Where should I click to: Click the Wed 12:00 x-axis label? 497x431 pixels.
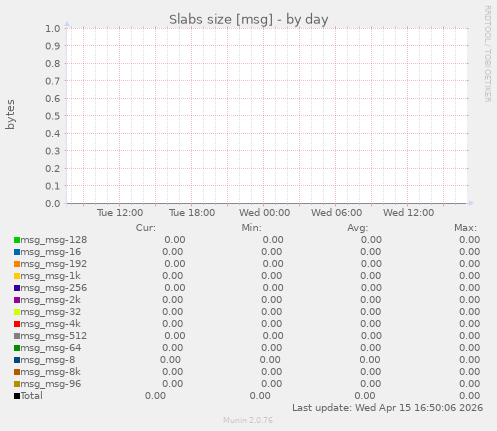point(408,213)
